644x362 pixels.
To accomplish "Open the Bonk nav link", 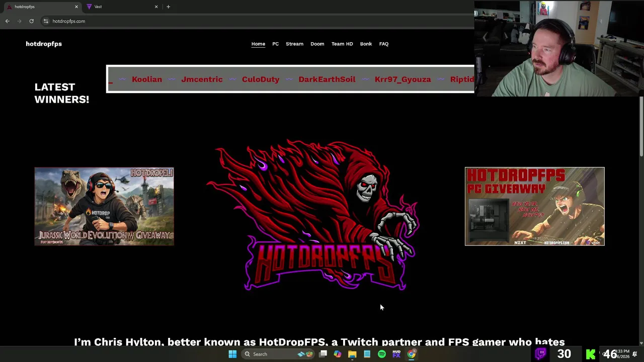I will pyautogui.click(x=366, y=44).
